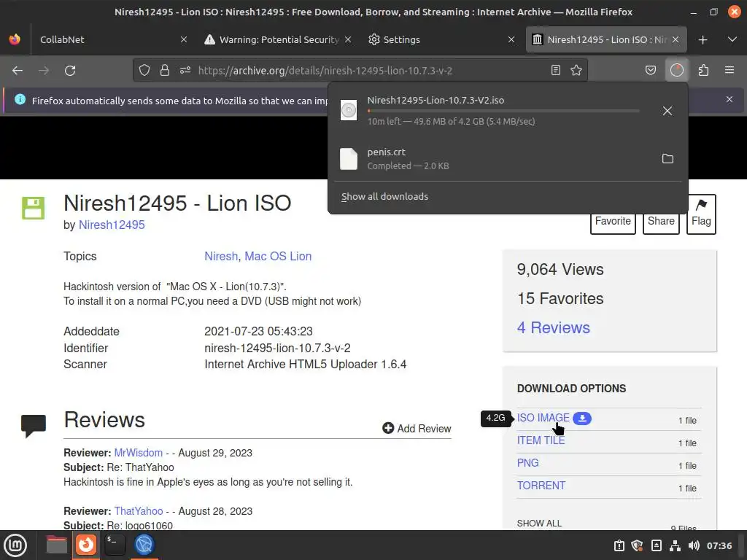747x560 pixels.
Task: Open the PNG download option
Action: (528, 463)
